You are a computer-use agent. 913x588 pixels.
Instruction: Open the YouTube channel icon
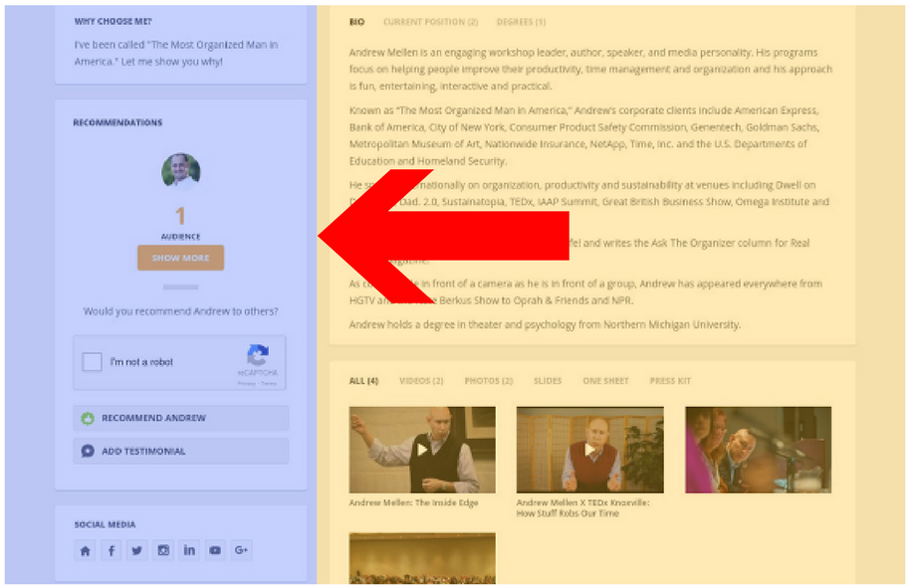click(x=215, y=549)
